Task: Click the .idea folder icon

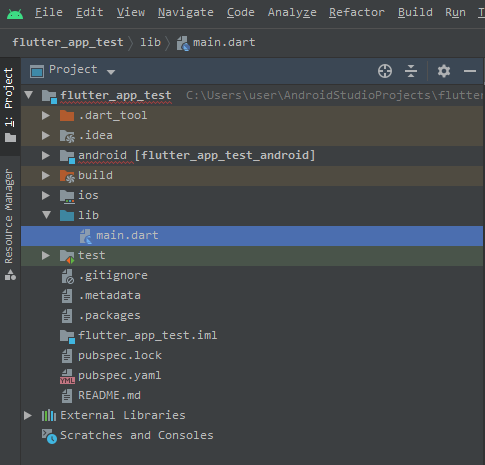Action: pyautogui.click(x=67, y=136)
